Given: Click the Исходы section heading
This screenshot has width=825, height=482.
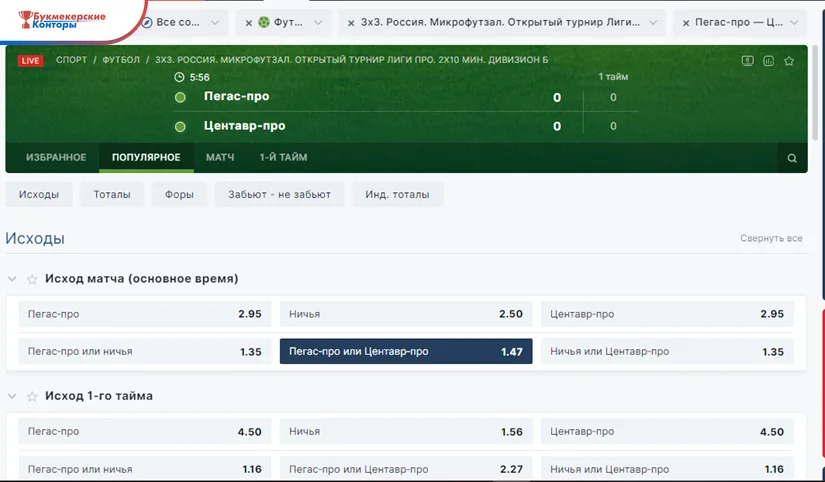Looking at the screenshot, I should click(x=35, y=238).
